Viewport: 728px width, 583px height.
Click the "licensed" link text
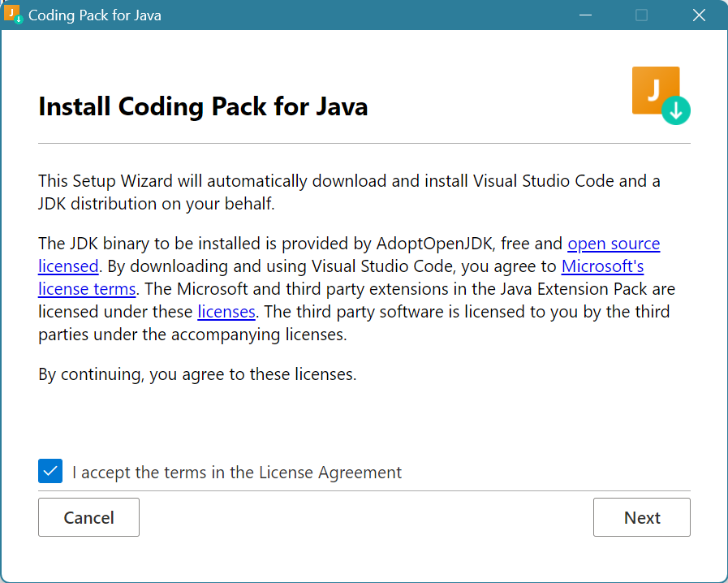[x=68, y=266]
